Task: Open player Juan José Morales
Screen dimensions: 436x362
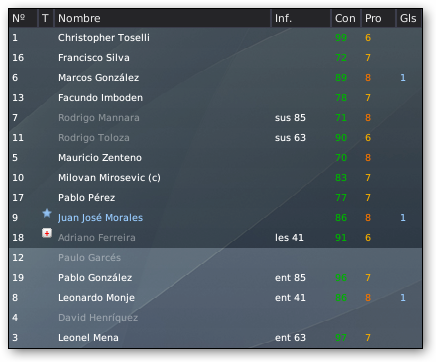Action: [x=100, y=218]
